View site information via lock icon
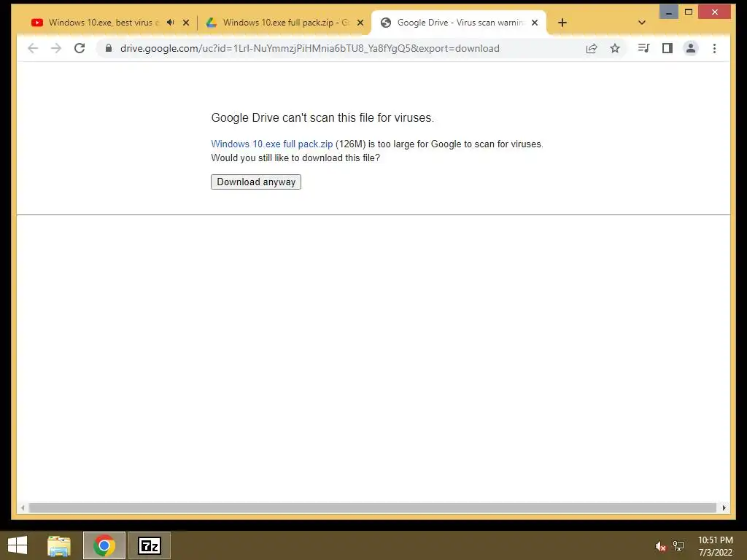 109,48
